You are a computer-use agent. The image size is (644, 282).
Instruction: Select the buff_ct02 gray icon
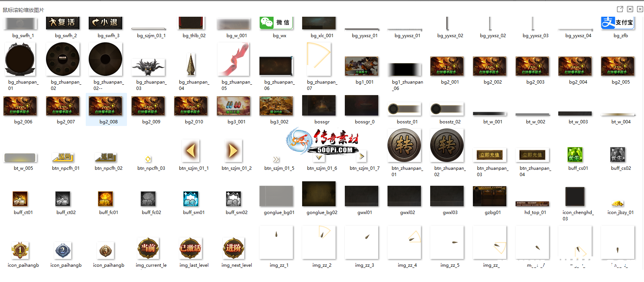pos(63,199)
